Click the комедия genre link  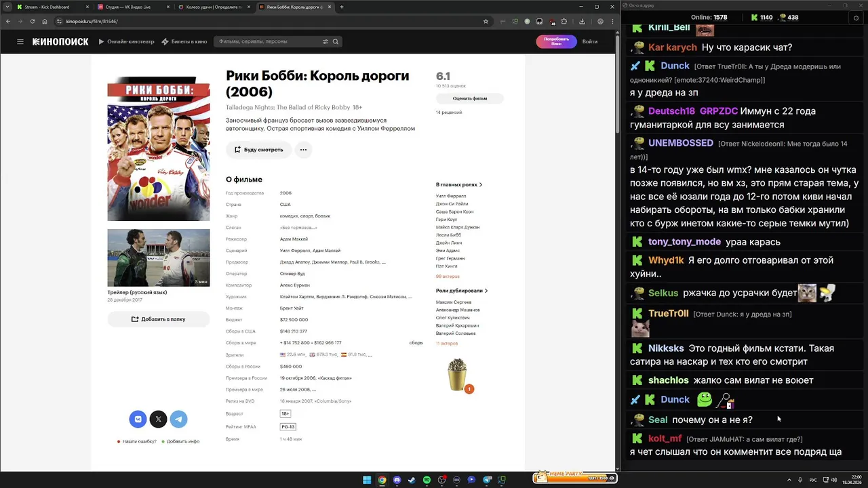click(x=289, y=216)
